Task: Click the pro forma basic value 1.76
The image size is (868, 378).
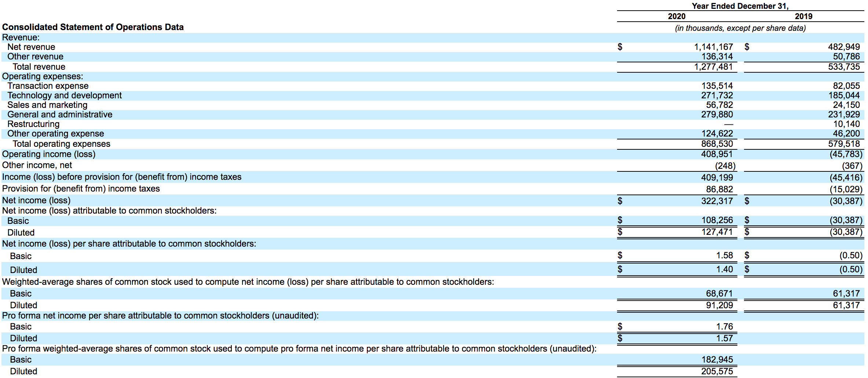Action: click(x=725, y=327)
